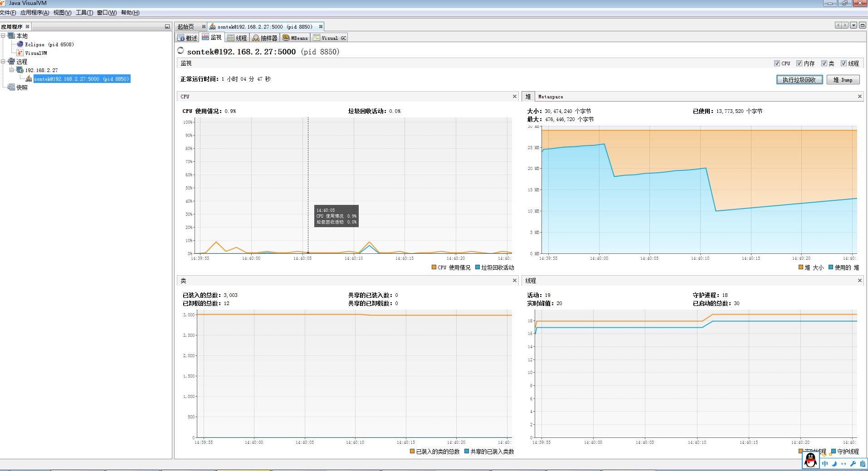This screenshot has width=868, height=471.
Task: Open the 工具(T) menu
Action: click(84, 13)
